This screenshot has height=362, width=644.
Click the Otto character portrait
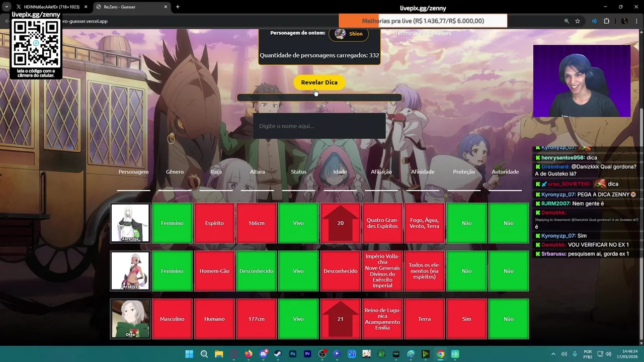tap(130, 319)
